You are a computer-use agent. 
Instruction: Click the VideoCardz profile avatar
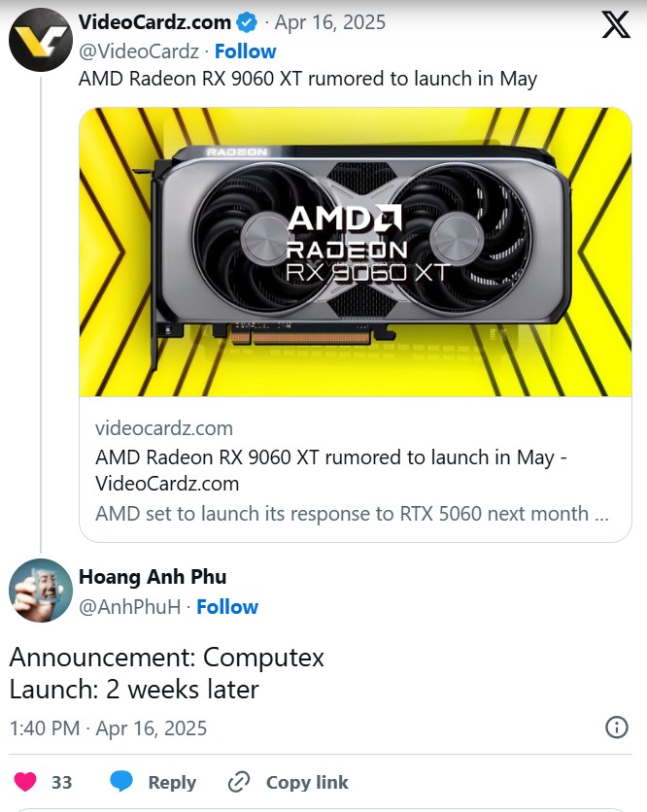point(41,40)
